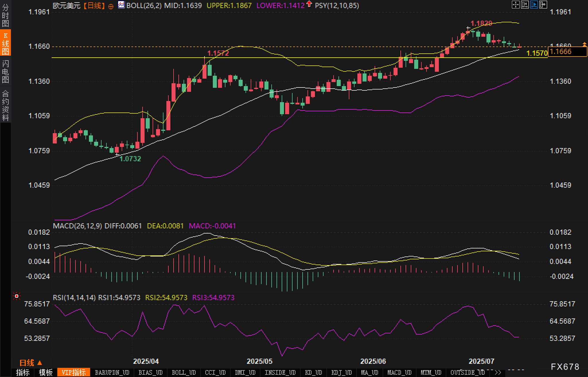Viewport: 588px width, 377px height.
Task: Click the current price box 1.1666
Action: (x=567, y=52)
